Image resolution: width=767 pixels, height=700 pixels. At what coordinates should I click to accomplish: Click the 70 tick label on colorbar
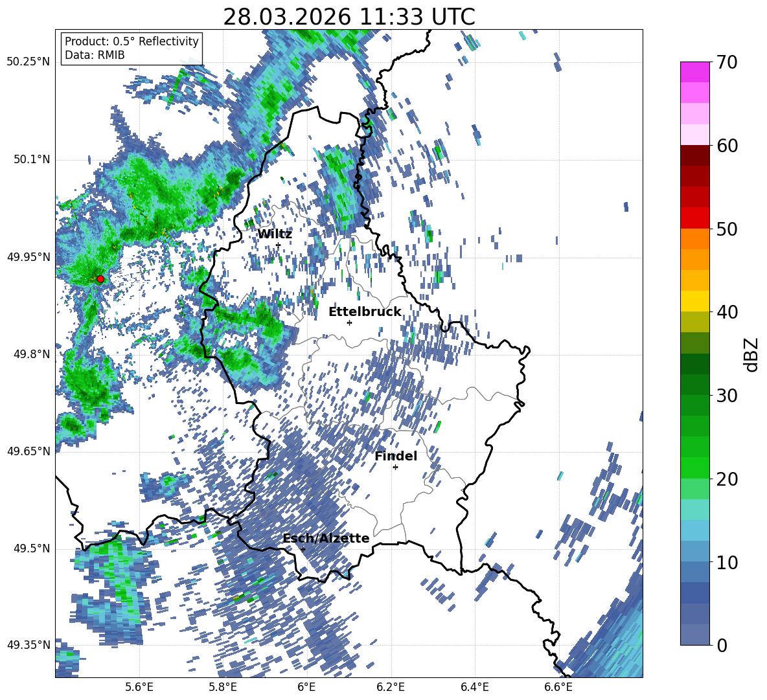(x=727, y=62)
